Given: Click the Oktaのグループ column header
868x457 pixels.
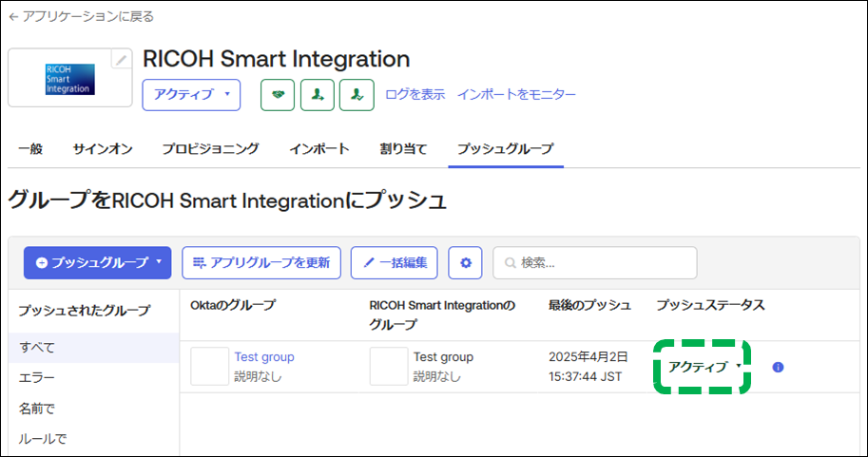Looking at the screenshot, I should (233, 305).
